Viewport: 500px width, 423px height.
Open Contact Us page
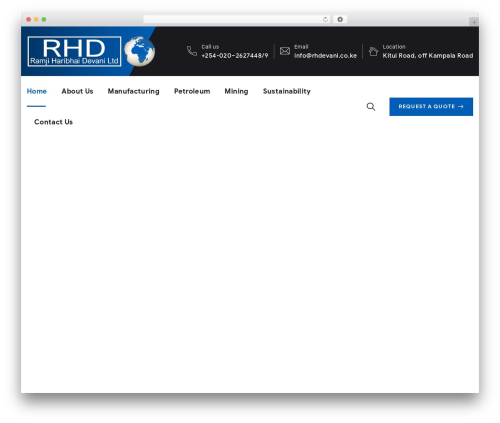pyautogui.click(x=53, y=122)
